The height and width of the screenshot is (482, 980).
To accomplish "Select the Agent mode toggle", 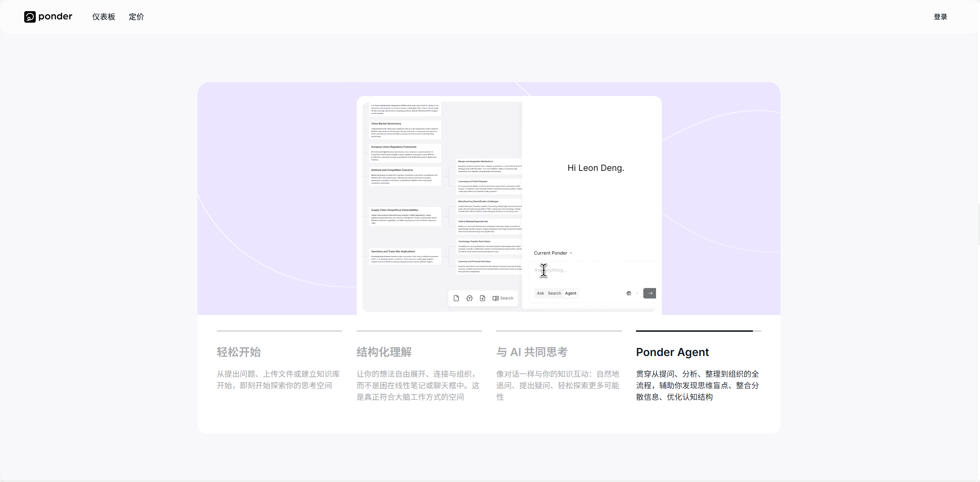I will coord(571,293).
